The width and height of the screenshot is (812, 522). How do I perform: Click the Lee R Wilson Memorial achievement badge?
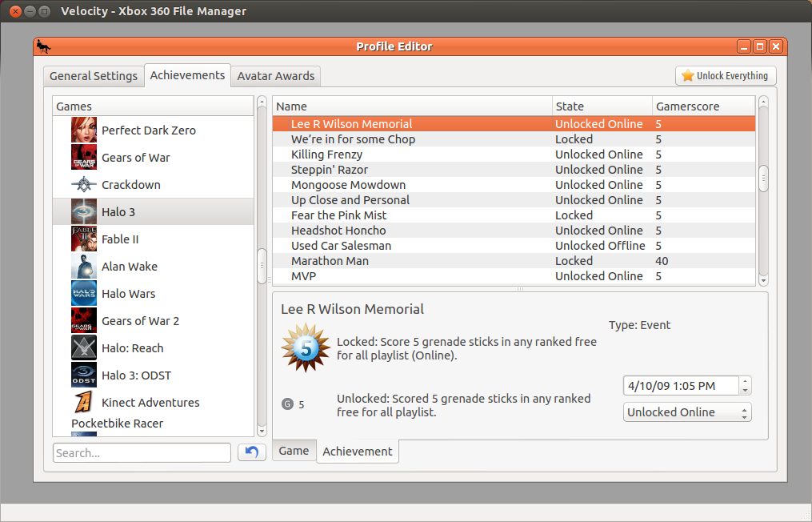pos(306,347)
